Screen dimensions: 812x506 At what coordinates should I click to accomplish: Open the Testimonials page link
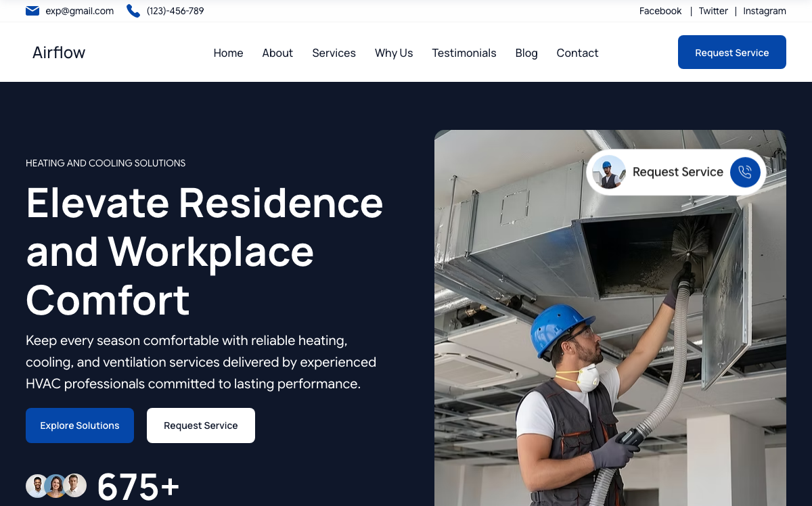[464, 53]
